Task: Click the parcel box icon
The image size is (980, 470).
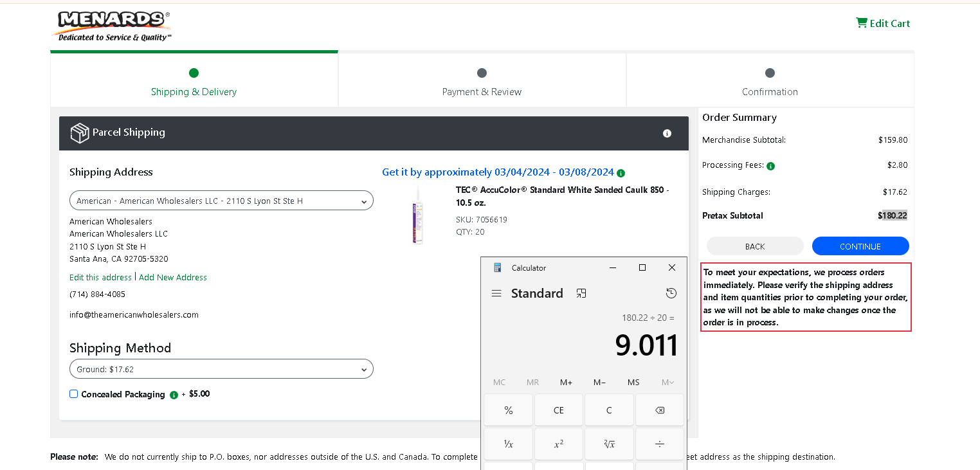Action: [x=80, y=133]
